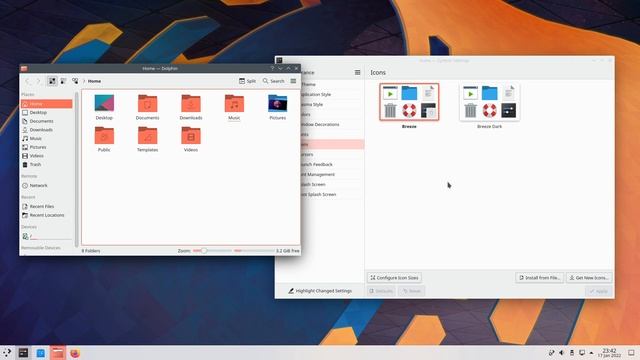Select Videos in Dolphin Places panel
The image size is (640, 360).
[47, 156]
